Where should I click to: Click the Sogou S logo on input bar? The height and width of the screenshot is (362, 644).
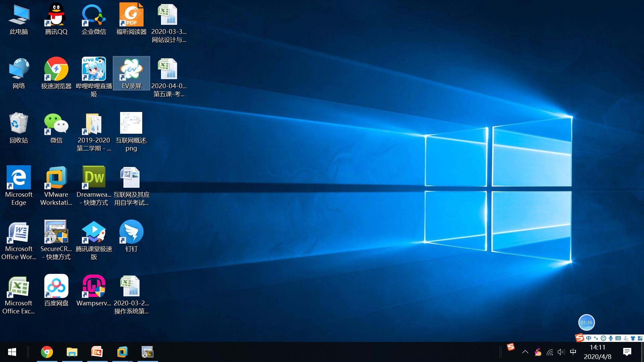[x=580, y=338]
